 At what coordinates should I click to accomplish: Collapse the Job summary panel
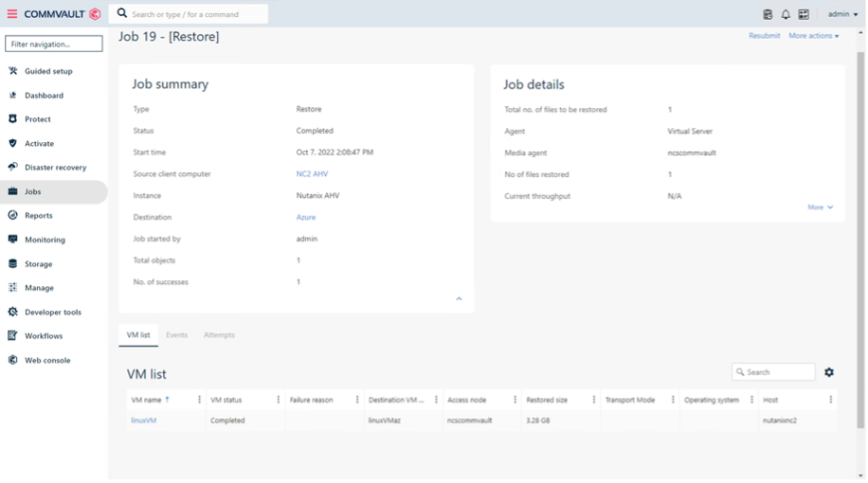tap(459, 298)
